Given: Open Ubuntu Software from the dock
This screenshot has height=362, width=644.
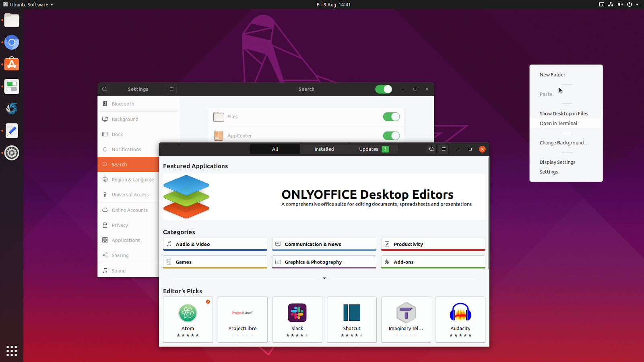Looking at the screenshot, I should (x=12, y=64).
